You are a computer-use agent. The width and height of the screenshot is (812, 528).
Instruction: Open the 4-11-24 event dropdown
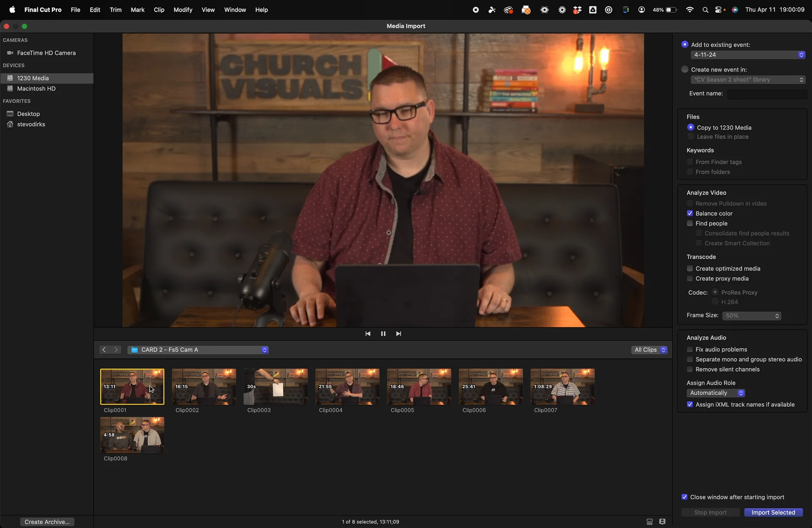coord(748,55)
